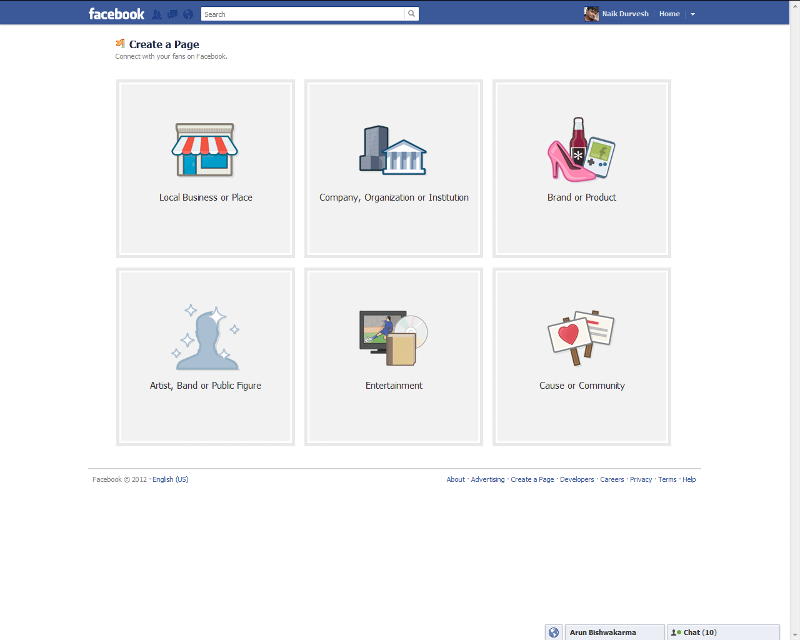Select the Artist silhouette icon

tap(205, 337)
